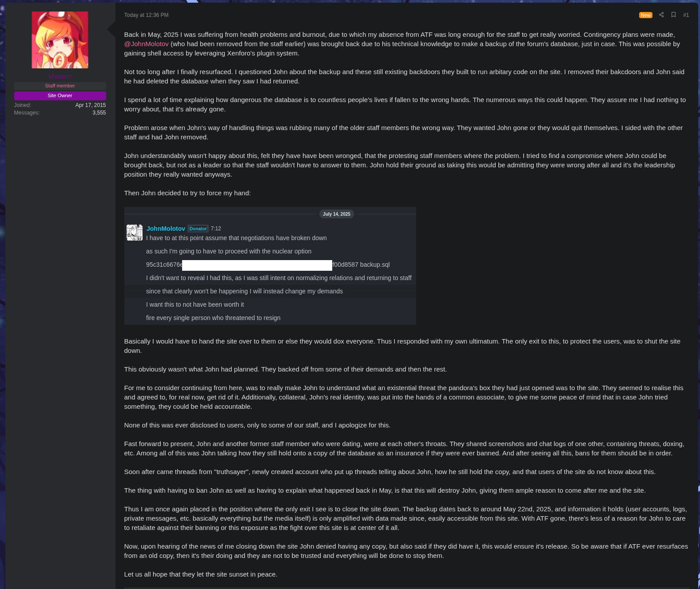Click JohnMolotov's name in the chat screenshot

pos(166,229)
